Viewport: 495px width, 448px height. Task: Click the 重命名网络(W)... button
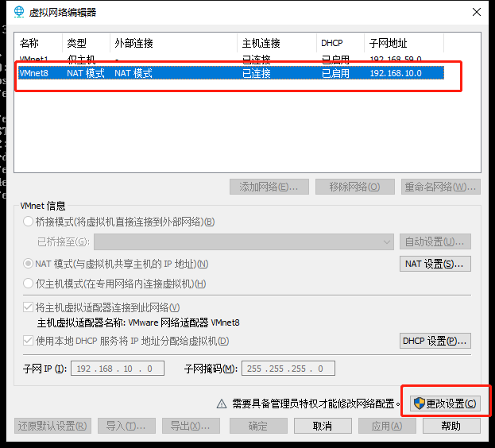(441, 187)
